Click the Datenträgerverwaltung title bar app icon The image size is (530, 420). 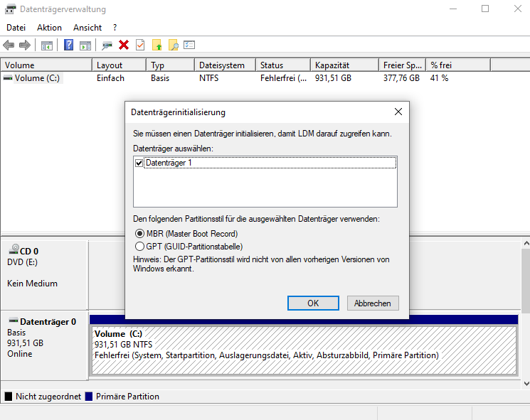pyautogui.click(x=10, y=9)
